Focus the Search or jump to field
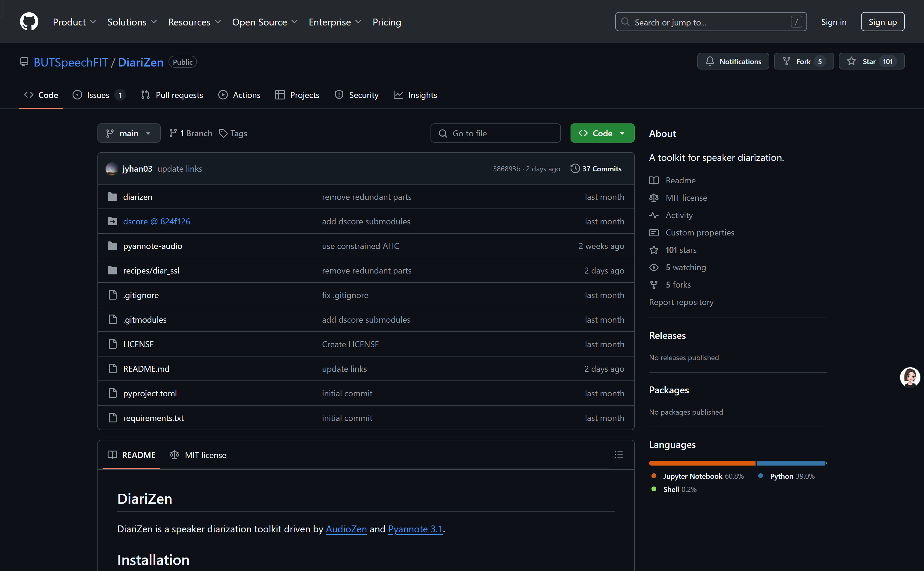Viewport: 924px width, 571px height. tap(711, 22)
